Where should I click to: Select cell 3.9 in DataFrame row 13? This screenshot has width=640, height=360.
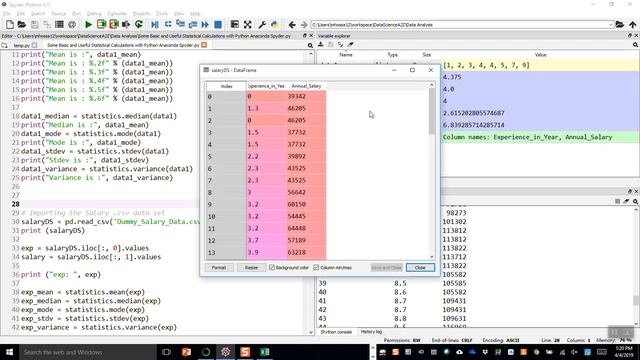click(267, 253)
